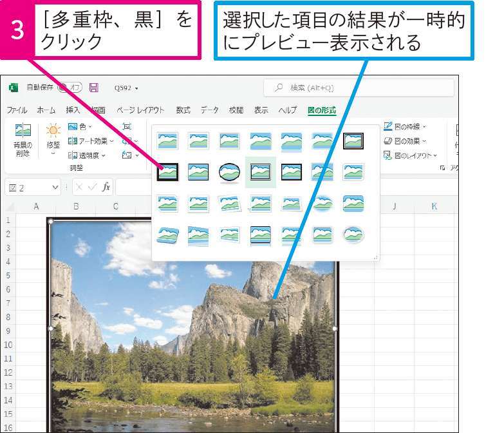Expand the 図 2 name box dropdown
This screenshot has width=504, height=433.
55,188
